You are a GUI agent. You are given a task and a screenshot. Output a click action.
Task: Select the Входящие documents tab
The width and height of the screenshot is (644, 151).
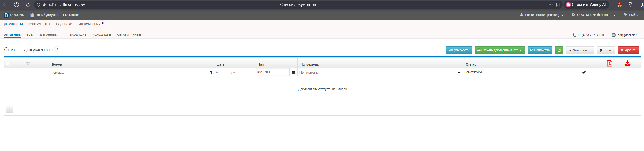coord(78,35)
